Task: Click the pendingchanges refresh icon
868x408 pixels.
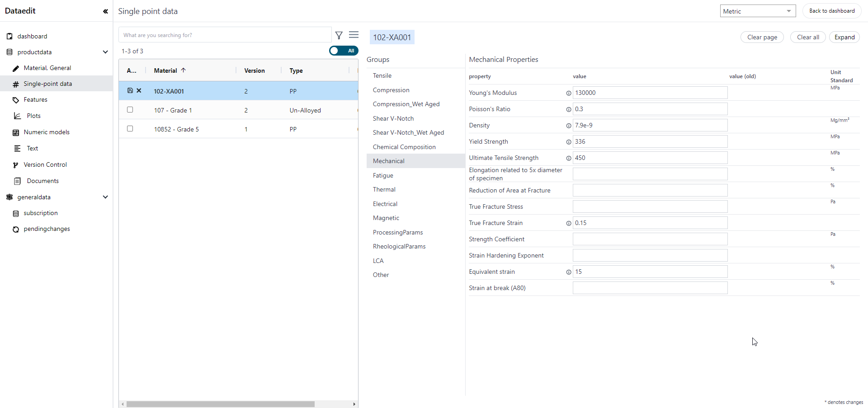Action: pyautogui.click(x=16, y=229)
